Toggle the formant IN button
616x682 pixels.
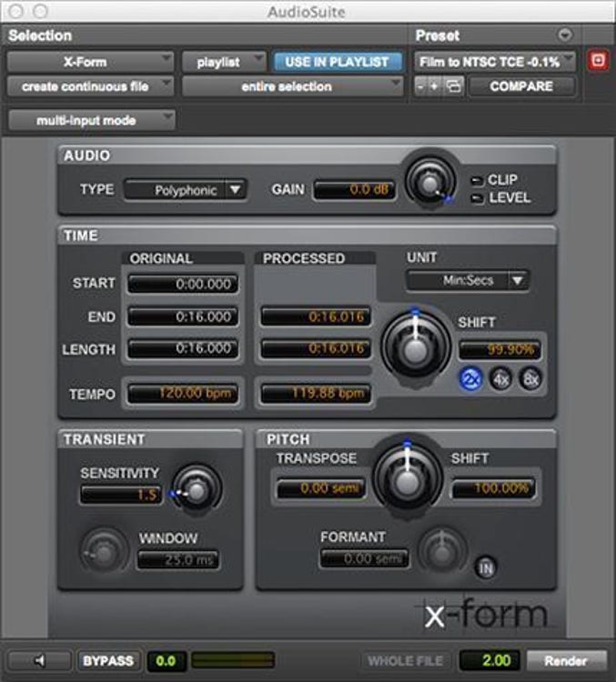(485, 568)
